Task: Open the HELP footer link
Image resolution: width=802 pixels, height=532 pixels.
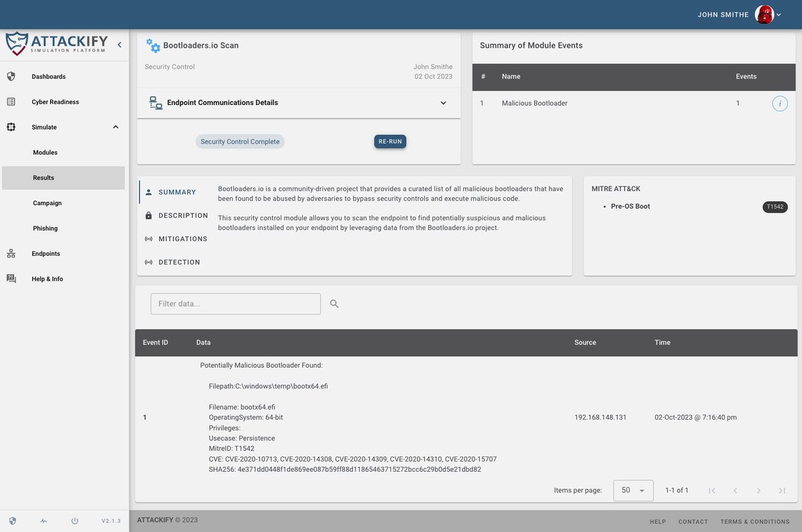Action: (x=658, y=522)
